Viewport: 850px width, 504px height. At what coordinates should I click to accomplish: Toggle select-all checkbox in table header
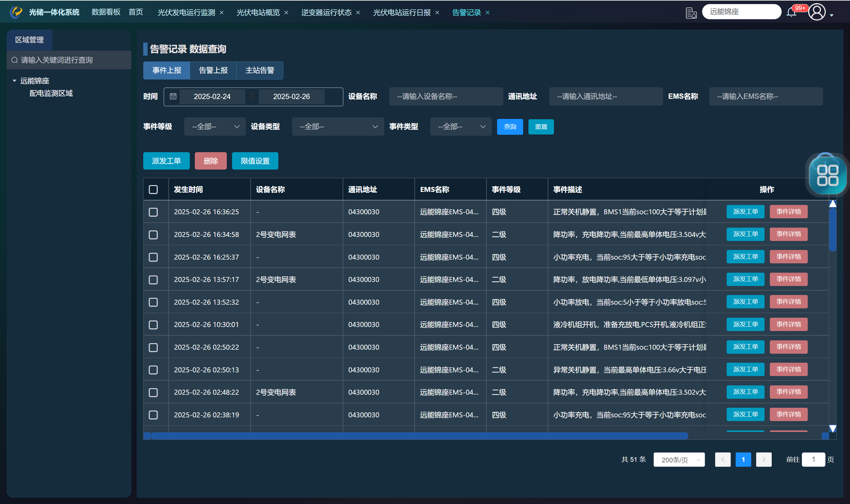pyautogui.click(x=153, y=189)
